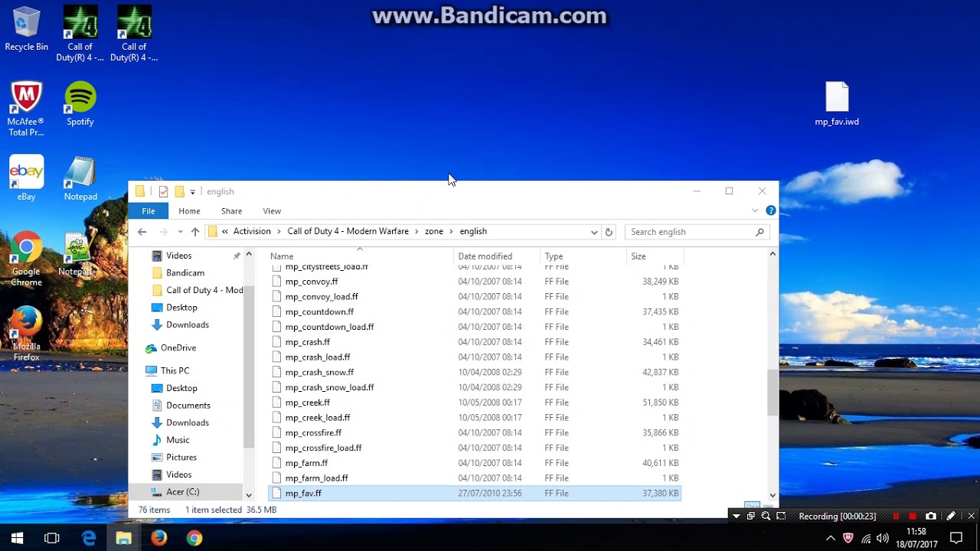This screenshot has height=551, width=980.
Task: Sort files by the Type column header
Action: (x=583, y=256)
